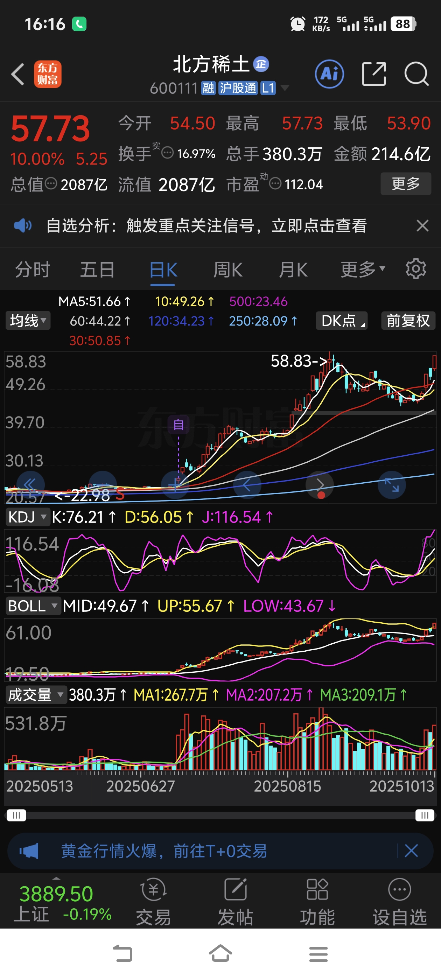Tap the Android recents menu button
Viewport: 441px width, 980px height.
(318, 954)
